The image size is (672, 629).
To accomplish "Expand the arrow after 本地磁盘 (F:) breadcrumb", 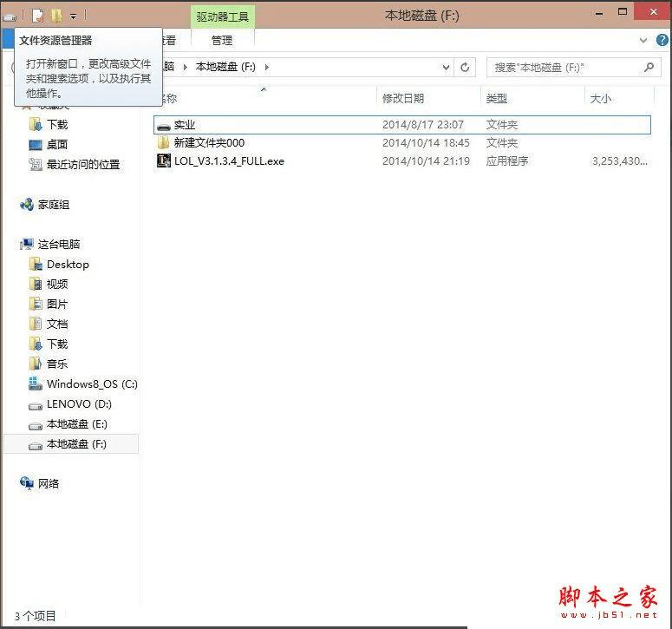I will (266, 68).
